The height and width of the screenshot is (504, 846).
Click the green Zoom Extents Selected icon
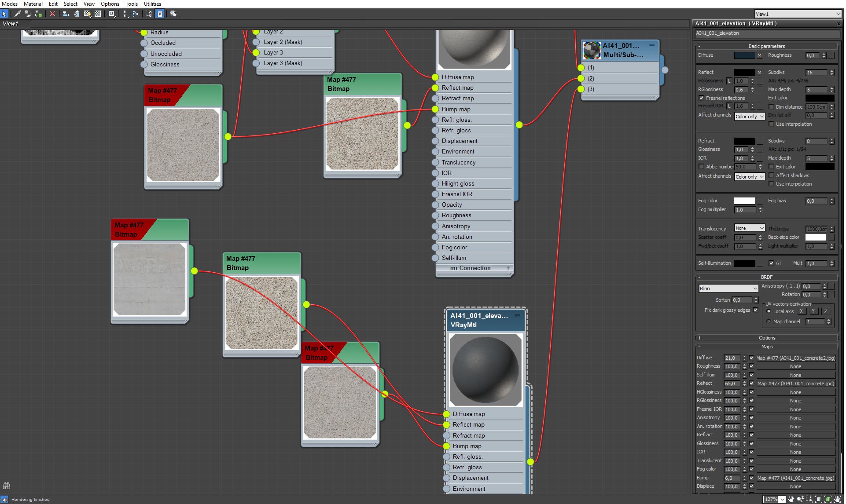tap(828, 499)
